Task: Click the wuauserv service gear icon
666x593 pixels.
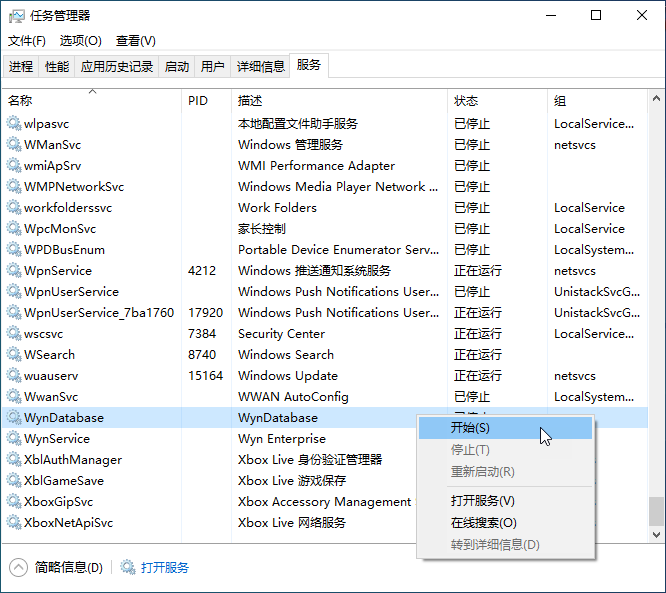Action: [14, 376]
